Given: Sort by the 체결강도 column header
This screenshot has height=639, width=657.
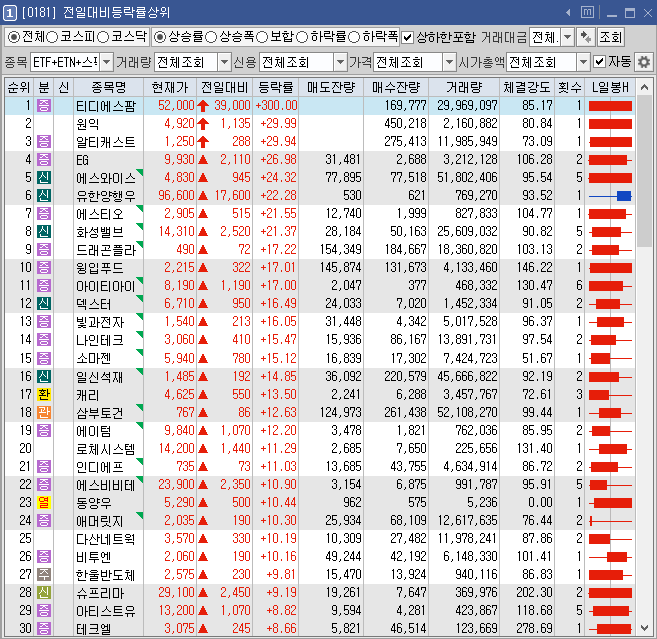Looking at the screenshot, I should [x=527, y=87].
